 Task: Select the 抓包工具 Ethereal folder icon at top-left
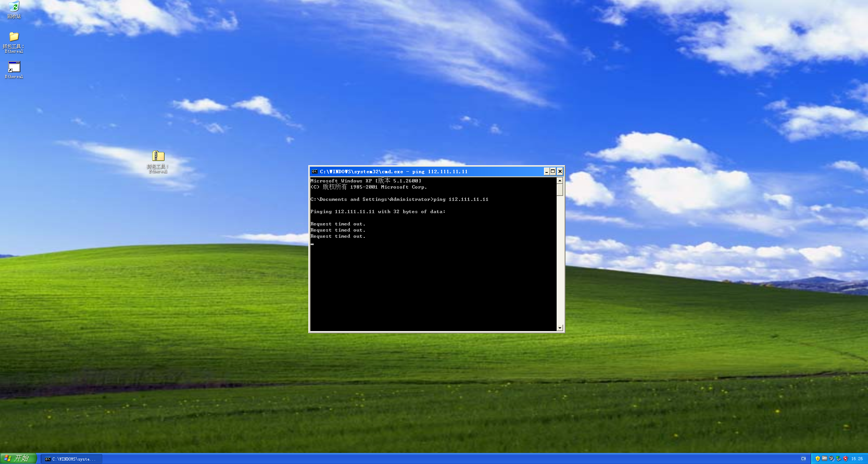point(14,37)
